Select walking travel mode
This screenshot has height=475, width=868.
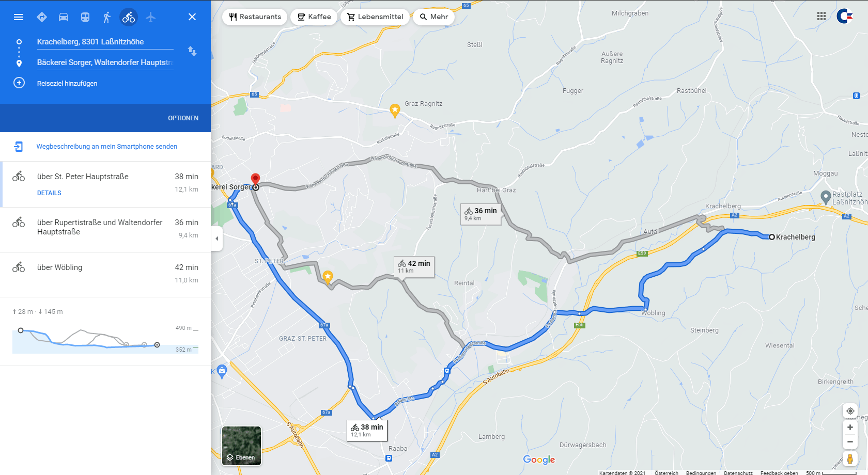107,17
